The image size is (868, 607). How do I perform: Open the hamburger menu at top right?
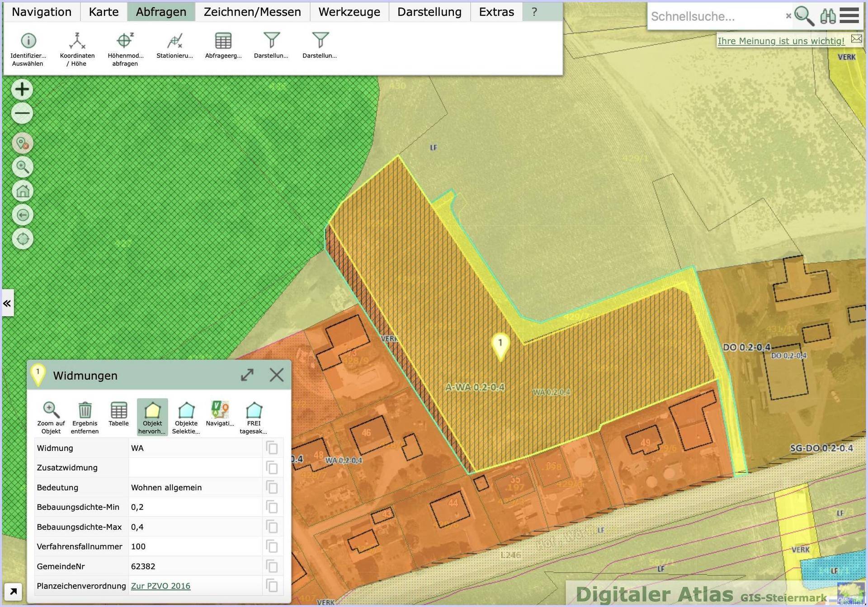pos(849,16)
